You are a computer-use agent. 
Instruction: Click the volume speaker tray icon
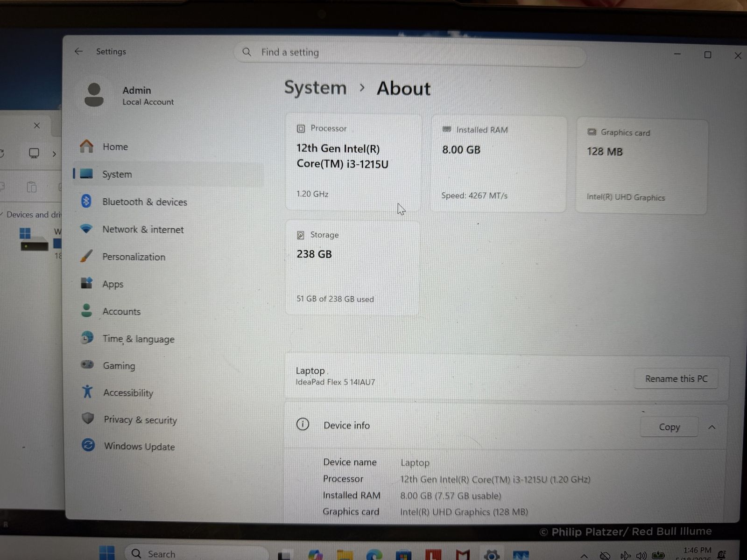pos(641,555)
